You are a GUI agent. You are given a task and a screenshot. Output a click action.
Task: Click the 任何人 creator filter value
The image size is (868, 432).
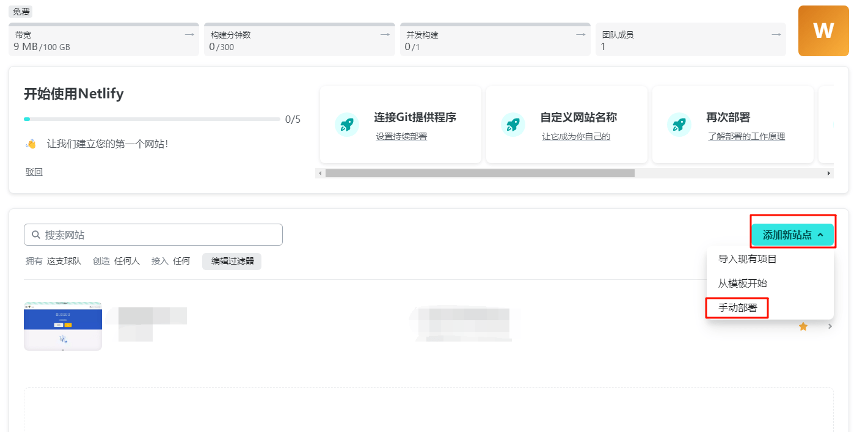127,261
